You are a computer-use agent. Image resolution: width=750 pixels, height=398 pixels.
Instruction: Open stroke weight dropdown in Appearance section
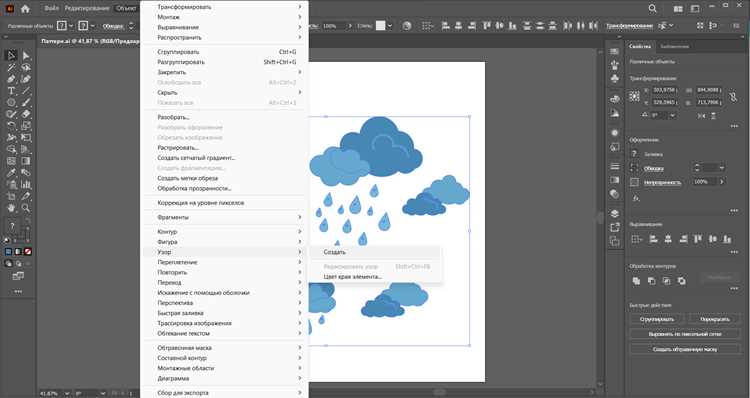tap(721, 168)
